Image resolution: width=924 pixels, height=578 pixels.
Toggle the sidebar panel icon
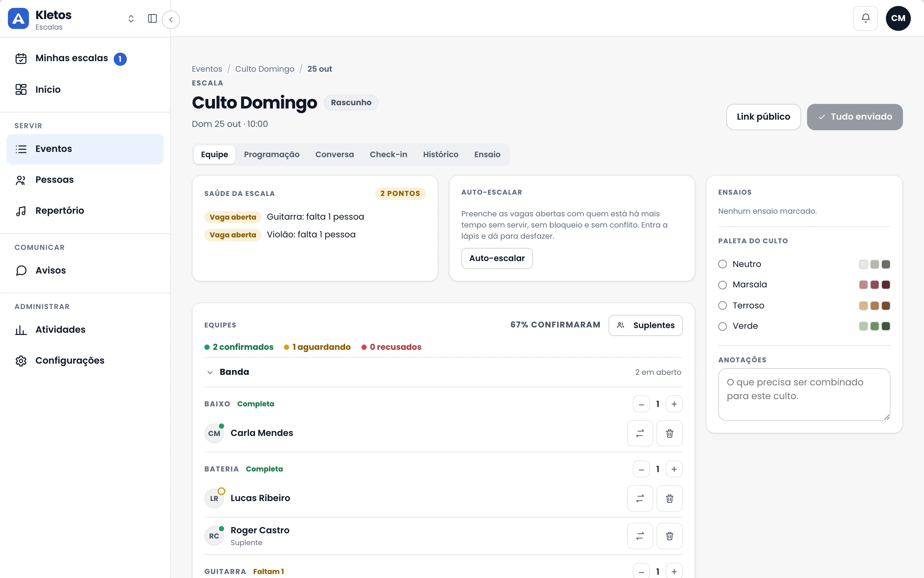coord(152,19)
